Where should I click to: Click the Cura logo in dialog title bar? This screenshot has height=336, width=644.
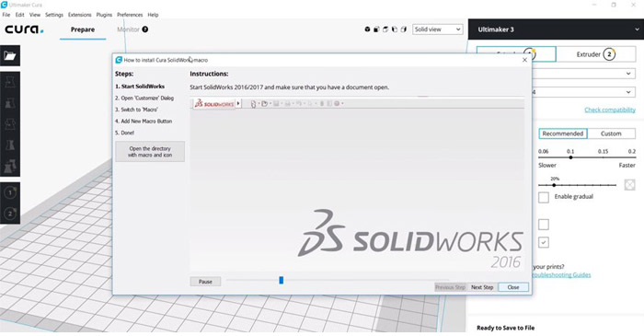(119, 60)
